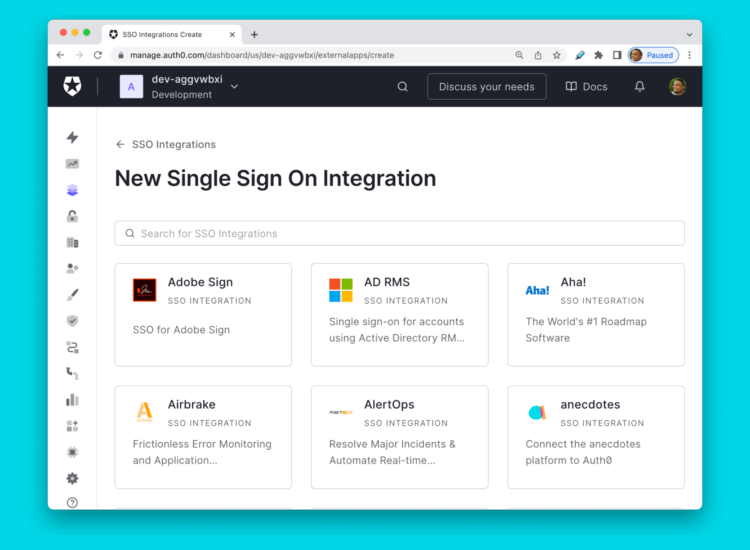
Task: Go back with browser back arrow
Action: (x=60, y=55)
